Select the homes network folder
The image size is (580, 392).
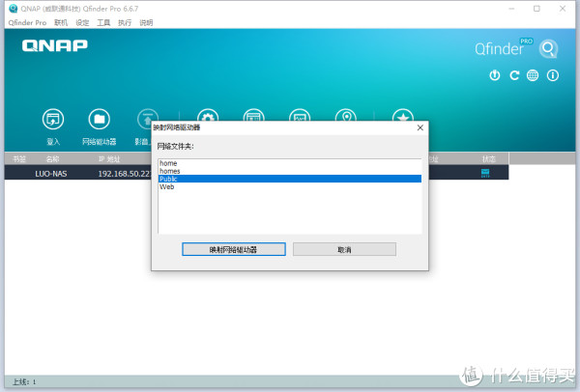[x=170, y=171]
